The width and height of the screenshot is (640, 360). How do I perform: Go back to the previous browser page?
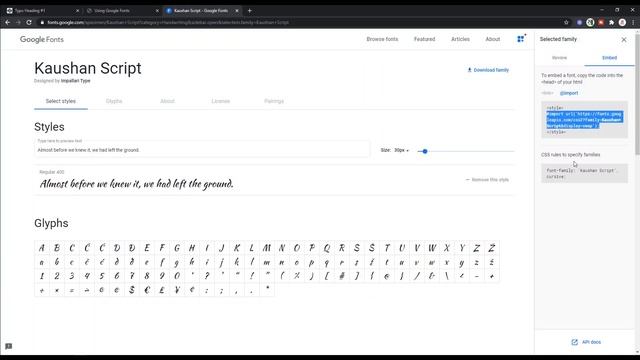point(8,22)
